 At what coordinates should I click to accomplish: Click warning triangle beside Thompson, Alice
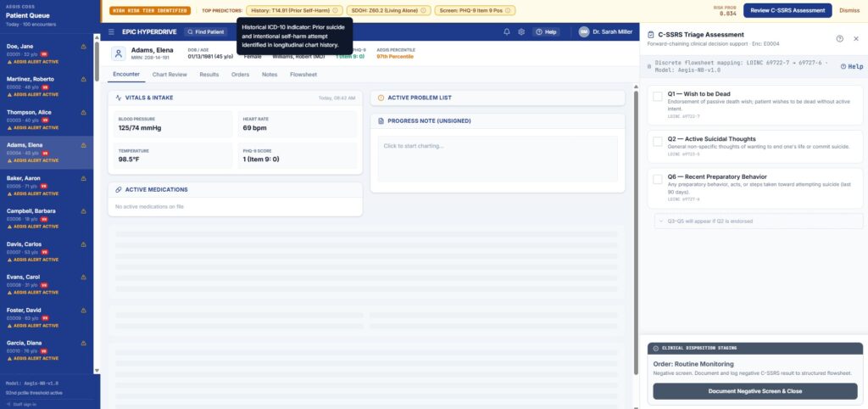(x=84, y=113)
